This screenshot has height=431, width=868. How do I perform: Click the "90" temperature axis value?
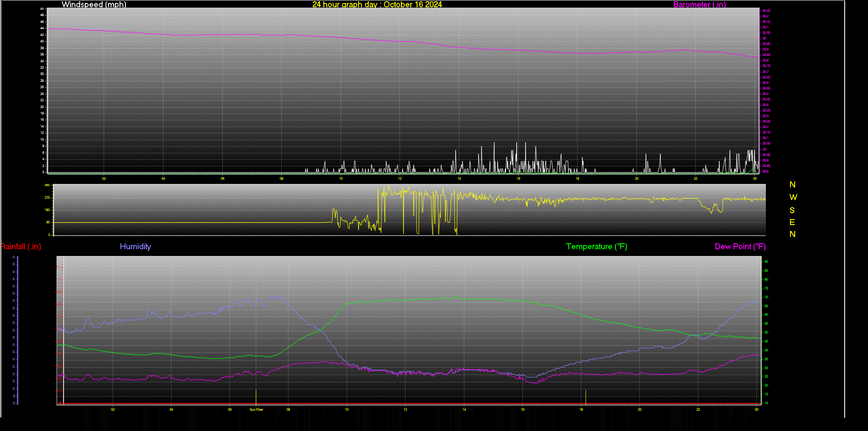click(x=766, y=261)
